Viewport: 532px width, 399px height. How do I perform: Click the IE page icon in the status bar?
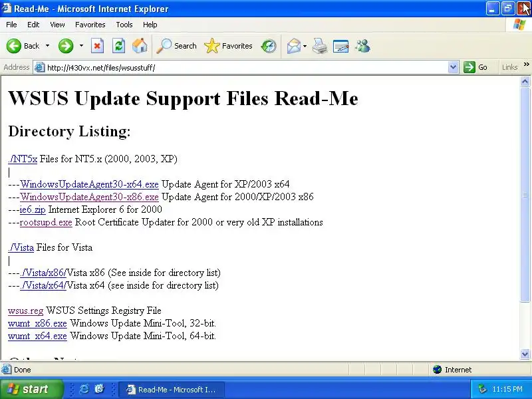[6, 369]
